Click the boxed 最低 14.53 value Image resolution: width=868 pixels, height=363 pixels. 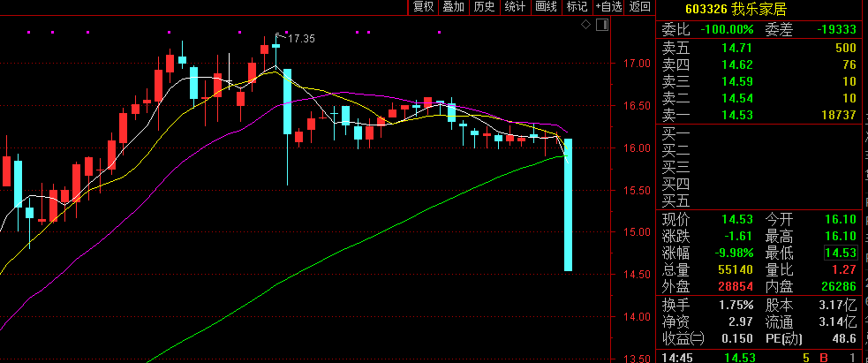coord(842,253)
